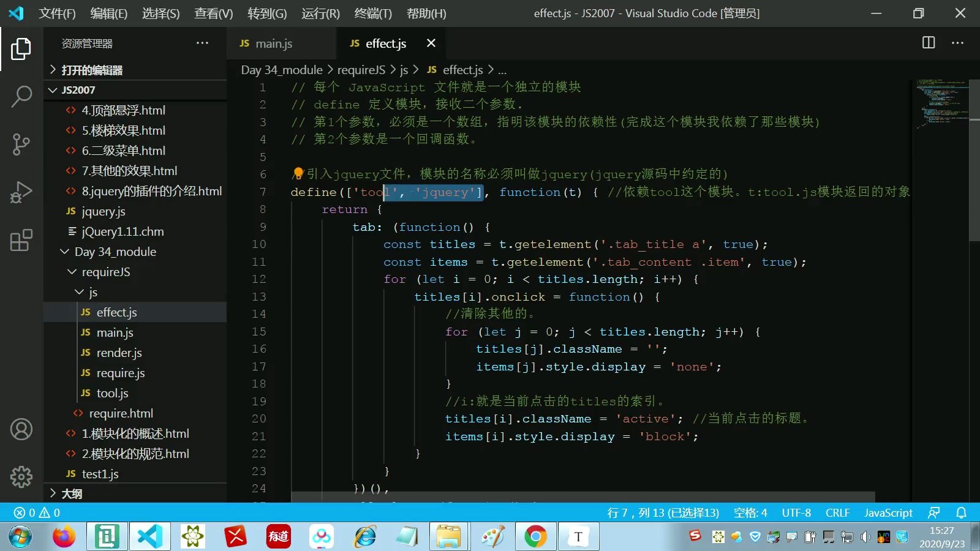Open errors and warnings status indicator
The height and width of the screenshot is (551, 980).
37,512
